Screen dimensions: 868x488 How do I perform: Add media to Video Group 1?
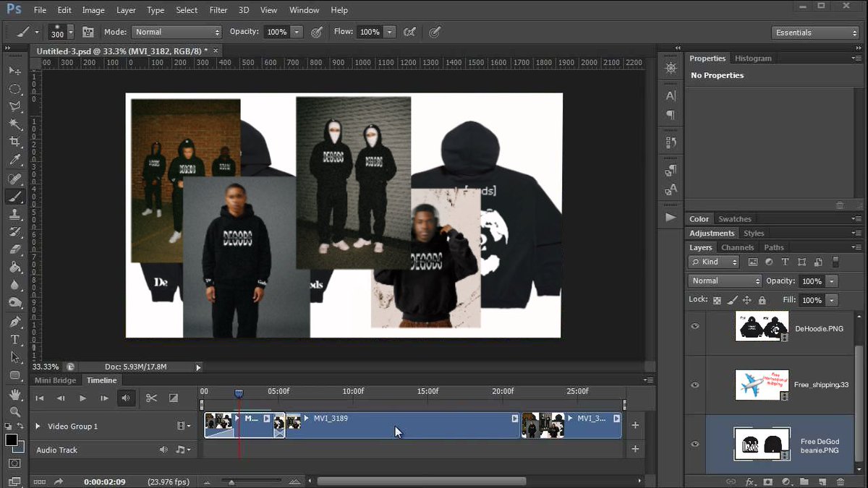click(x=635, y=425)
